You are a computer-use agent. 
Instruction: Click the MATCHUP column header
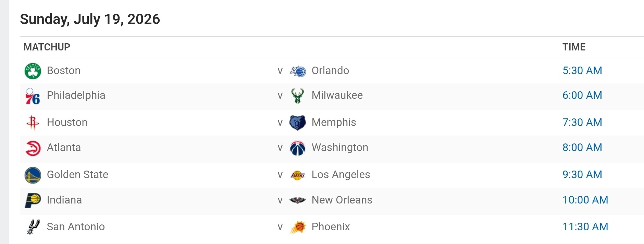(47, 47)
